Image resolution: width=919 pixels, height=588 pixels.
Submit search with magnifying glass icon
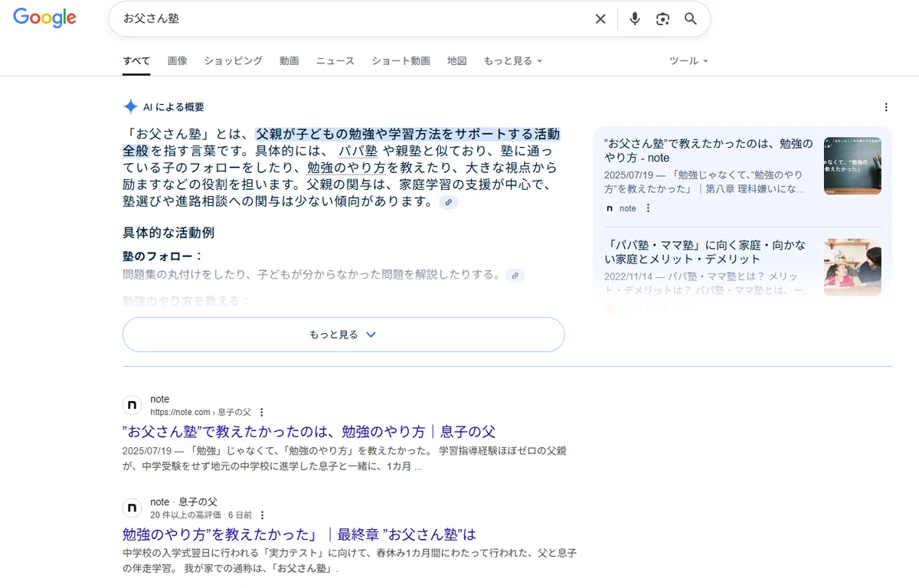(691, 19)
